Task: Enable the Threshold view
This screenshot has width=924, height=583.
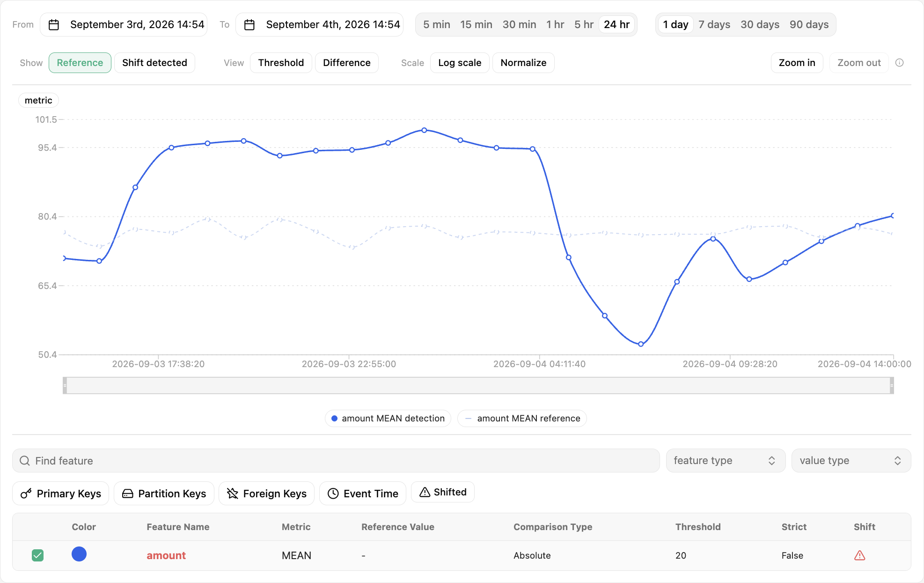Action: coord(281,63)
